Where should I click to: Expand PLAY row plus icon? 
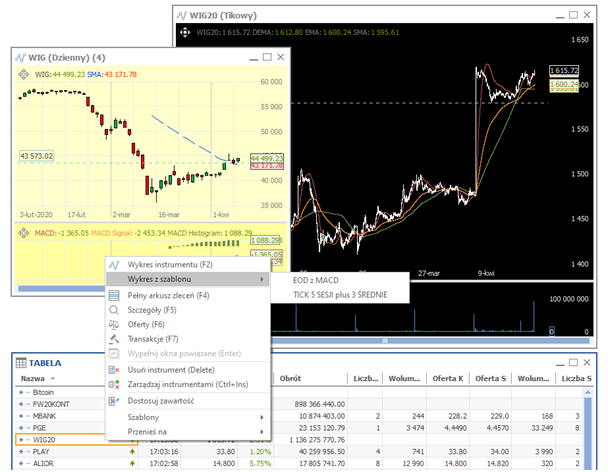coord(21,451)
